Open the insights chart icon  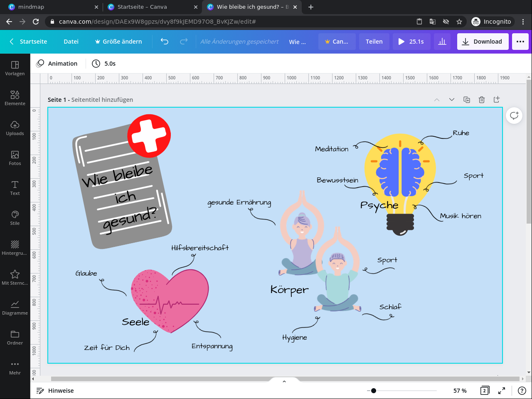(x=442, y=42)
